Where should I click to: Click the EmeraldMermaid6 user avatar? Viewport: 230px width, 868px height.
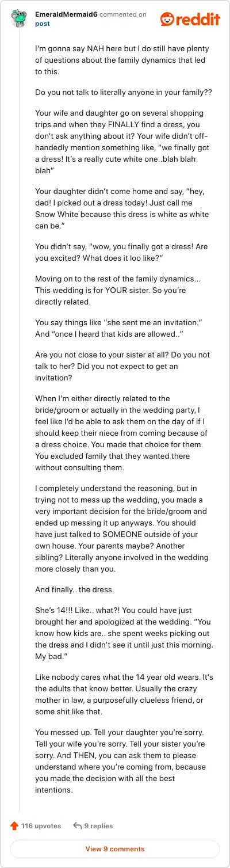(x=19, y=18)
